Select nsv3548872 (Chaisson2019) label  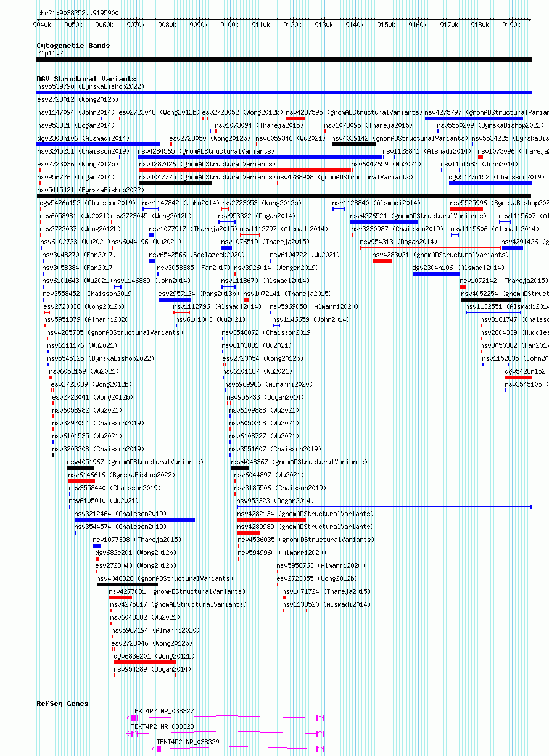point(266,332)
